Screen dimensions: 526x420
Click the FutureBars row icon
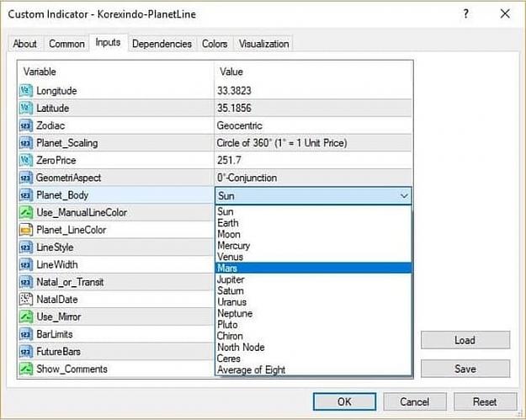[26, 352]
